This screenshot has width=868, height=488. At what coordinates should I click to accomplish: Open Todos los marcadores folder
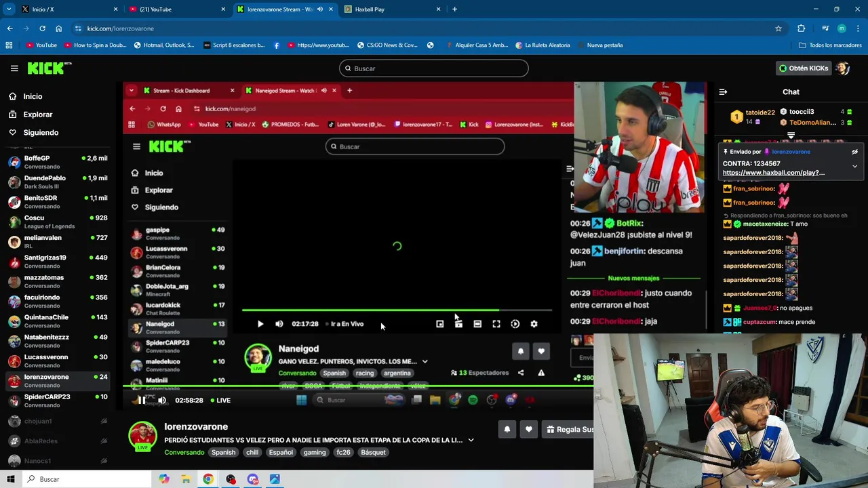click(830, 45)
